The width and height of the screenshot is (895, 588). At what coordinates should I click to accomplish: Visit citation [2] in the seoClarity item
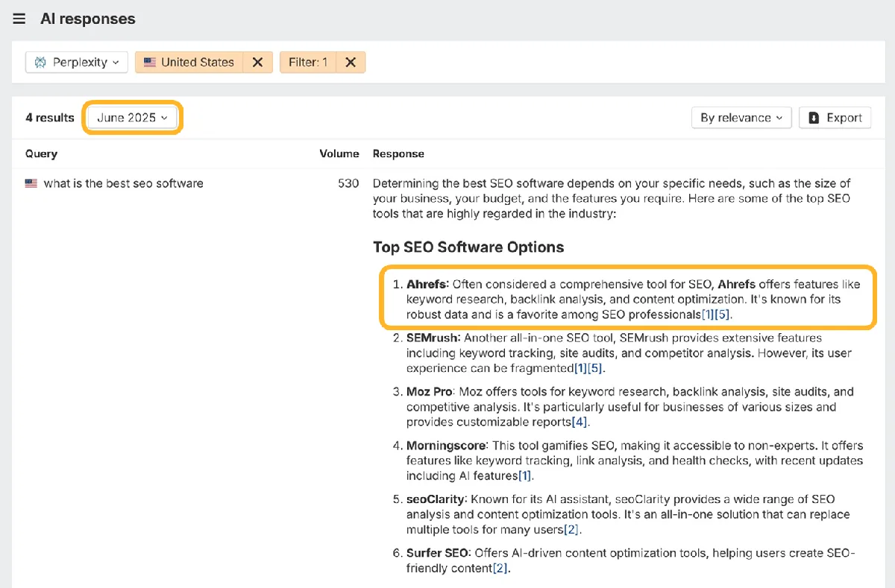pyautogui.click(x=571, y=530)
